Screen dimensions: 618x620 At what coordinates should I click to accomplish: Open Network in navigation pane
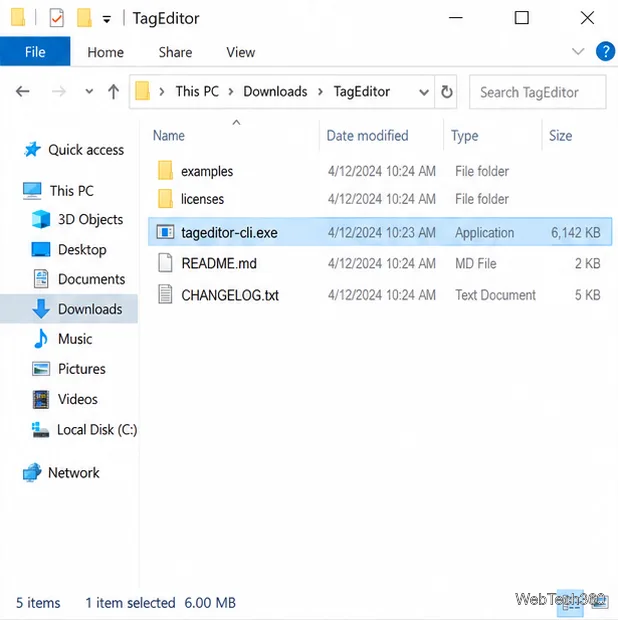point(74,473)
